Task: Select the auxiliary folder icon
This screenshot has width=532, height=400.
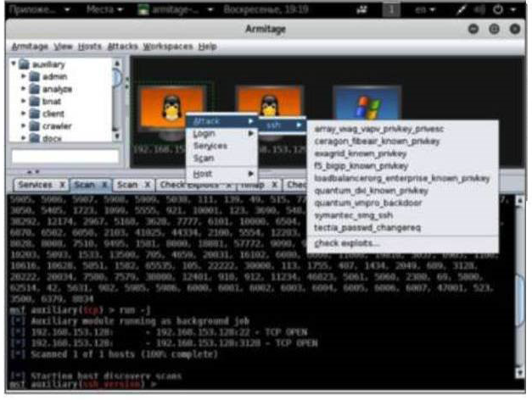Action: [x=24, y=64]
